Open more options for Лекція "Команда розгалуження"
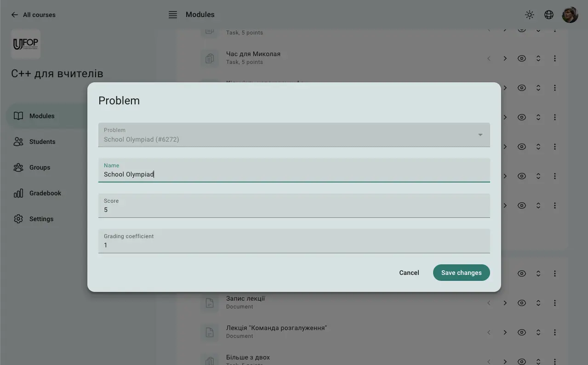The height and width of the screenshot is (365, 588). coord(554,332)
